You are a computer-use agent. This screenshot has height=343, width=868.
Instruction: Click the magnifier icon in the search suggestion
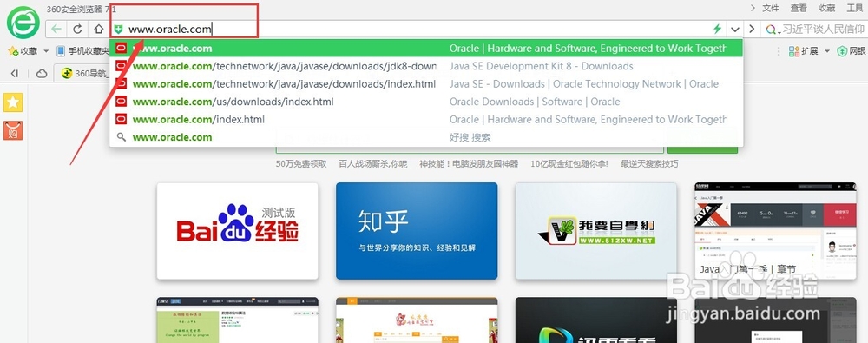coord(122,137)
